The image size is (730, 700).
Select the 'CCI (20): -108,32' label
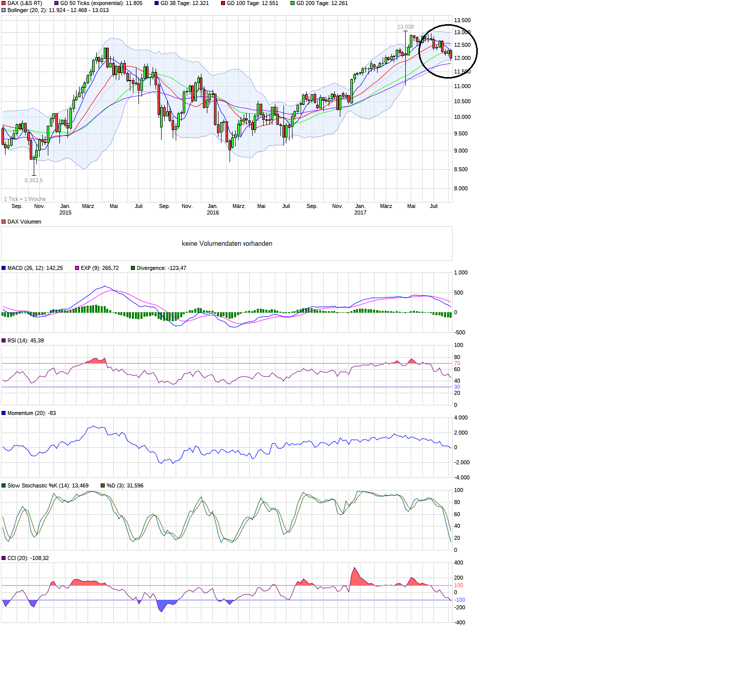pyautogui.click(x=28, y=558)
